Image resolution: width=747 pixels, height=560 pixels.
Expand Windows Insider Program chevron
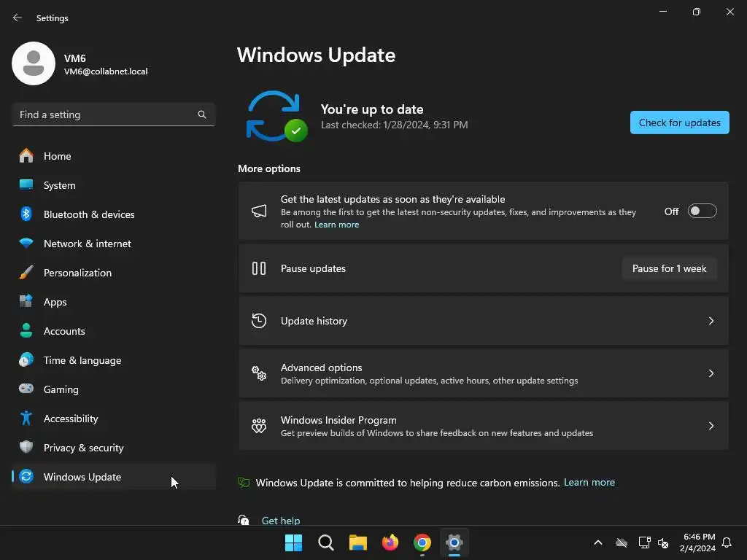point(711,426)
